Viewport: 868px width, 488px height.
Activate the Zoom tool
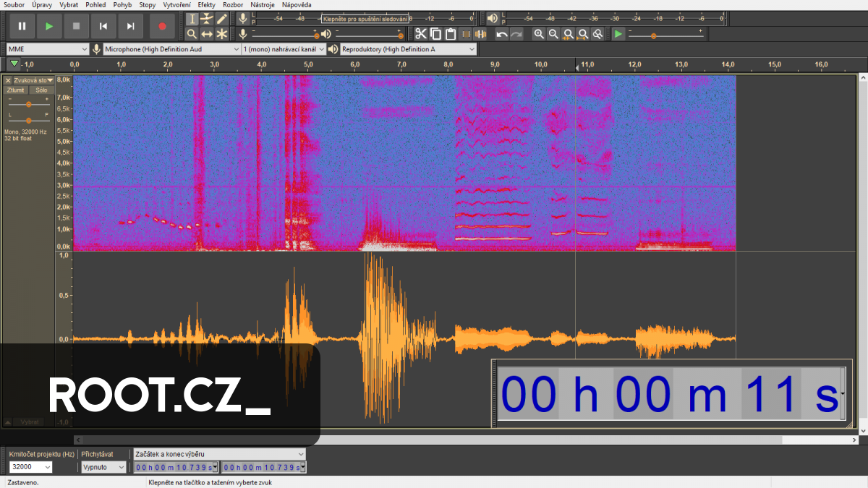pyautogui.click(x=193, y=34)
